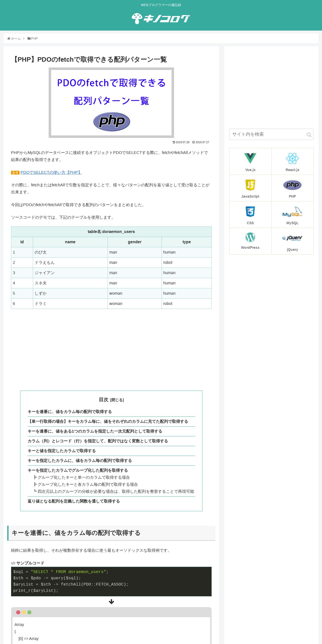Click the search magnifier icon
Viewport: 322px width, 644px height.
pyautogui.click(x=309, y=135)
